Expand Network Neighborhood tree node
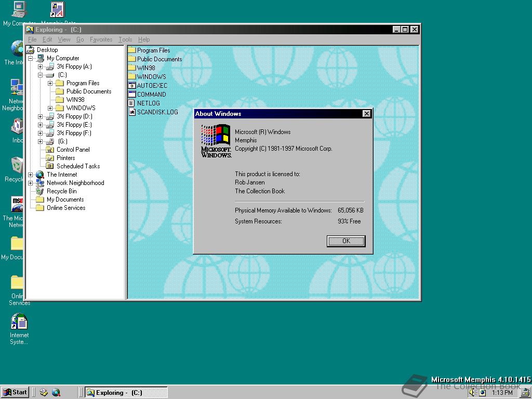The width and height of the screenshot is (532, 399). pos(31,183)
